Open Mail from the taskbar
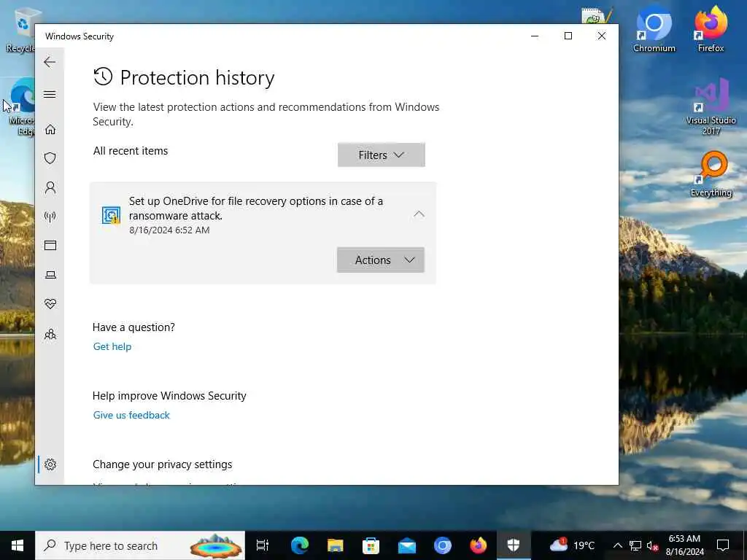Screen dimensions: 747x560 point(407,545)
